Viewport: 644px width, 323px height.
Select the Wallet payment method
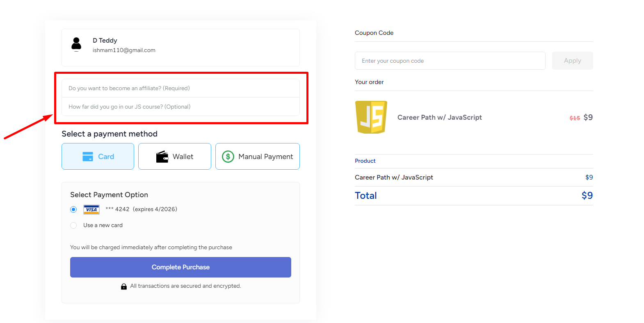(175, 156)
